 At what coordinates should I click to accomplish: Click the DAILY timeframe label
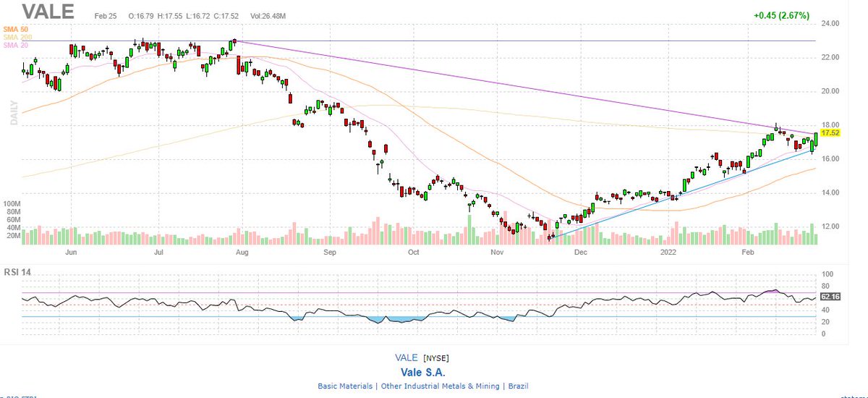(14, 114)
